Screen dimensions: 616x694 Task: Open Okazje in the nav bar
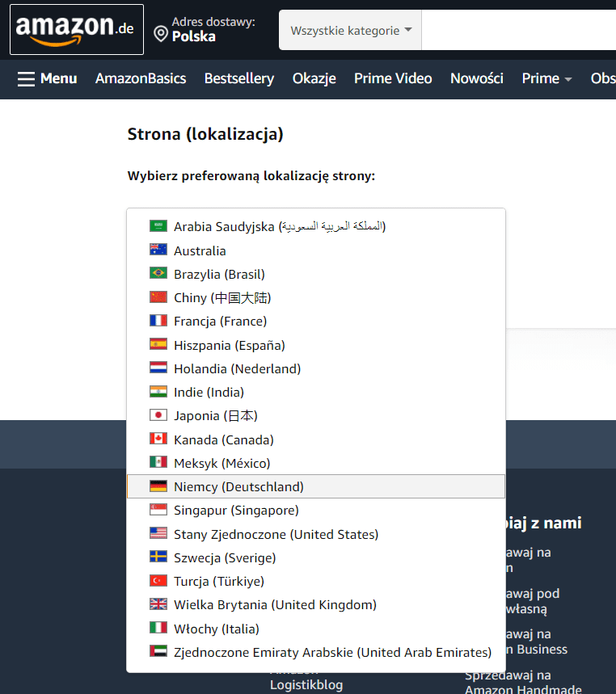(x=314, y=79)
